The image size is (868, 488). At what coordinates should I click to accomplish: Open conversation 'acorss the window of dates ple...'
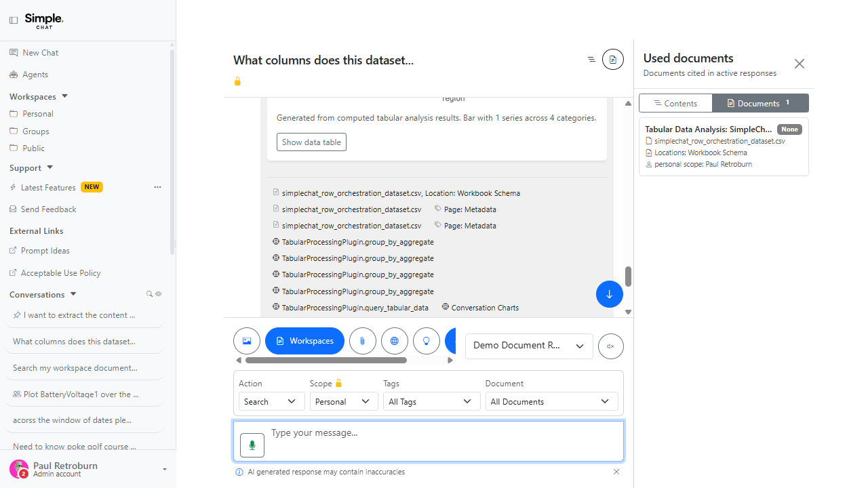pyautogui.click(x=85, y=420)
